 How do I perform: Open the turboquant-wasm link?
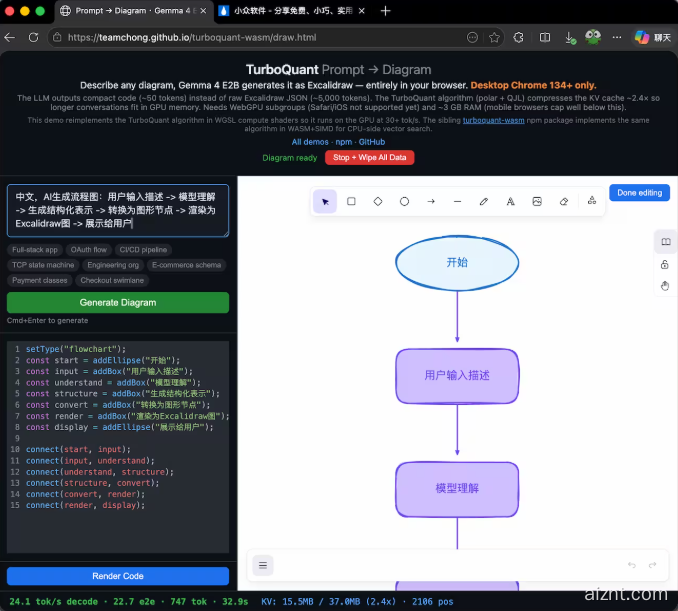tap(498, 120)
